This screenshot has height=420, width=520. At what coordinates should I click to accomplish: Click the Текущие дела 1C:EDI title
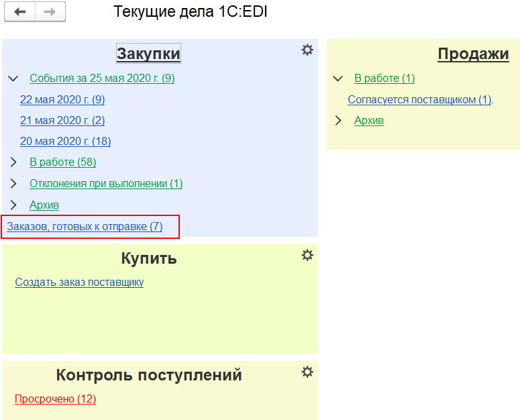pos(191,11)
